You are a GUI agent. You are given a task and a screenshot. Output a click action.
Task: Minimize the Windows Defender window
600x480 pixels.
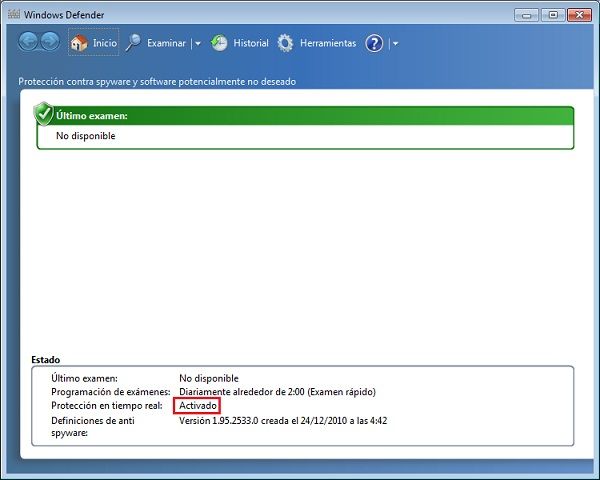[x=527, y=15]
